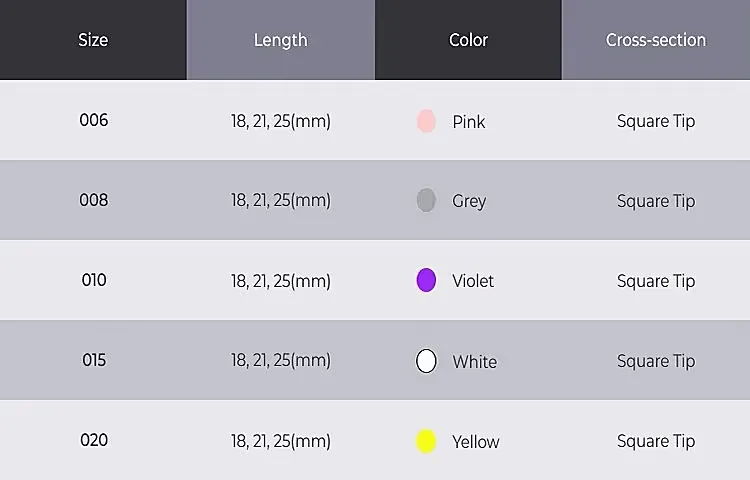Click the grey color dot
The height and width of the screenshot is (480, 750).
pyautogui.click(x=426, y=200)
